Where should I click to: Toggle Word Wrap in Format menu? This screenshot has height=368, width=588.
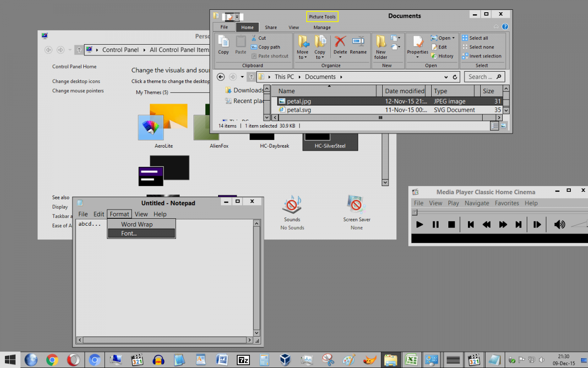[x=137, y=224]
